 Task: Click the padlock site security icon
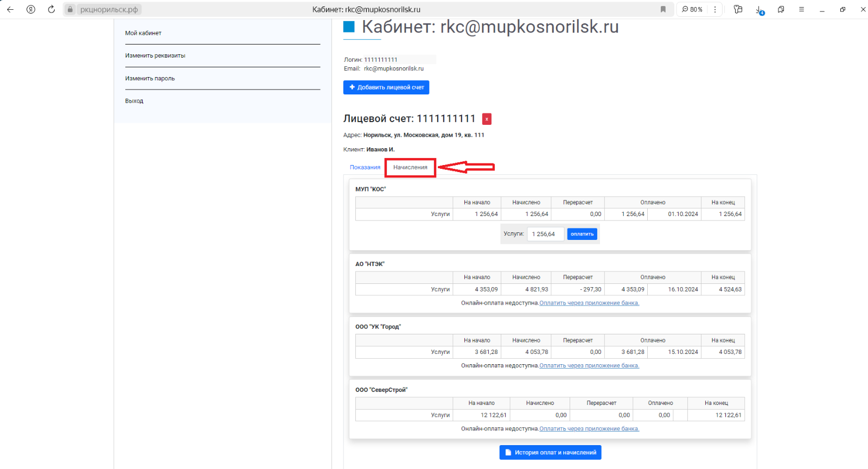70,9
